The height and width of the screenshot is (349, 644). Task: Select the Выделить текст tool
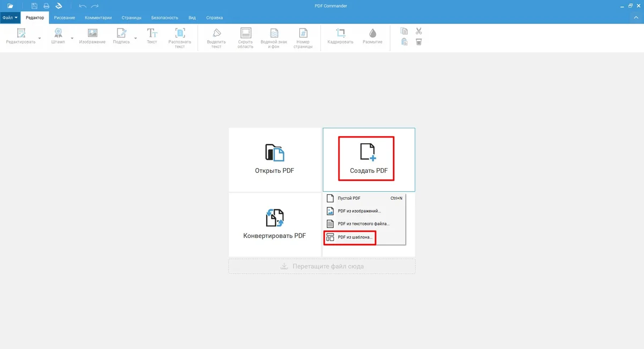click(x=216, y=38)
